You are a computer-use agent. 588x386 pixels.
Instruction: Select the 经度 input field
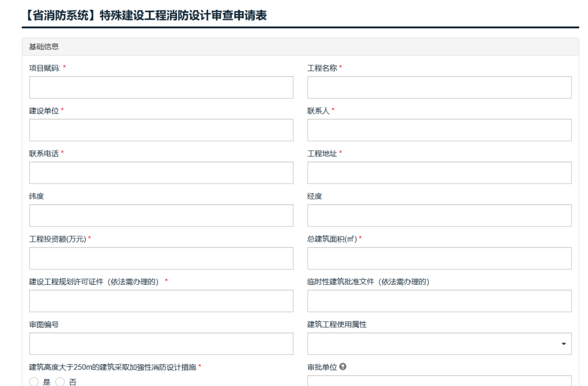pos(438,216)
